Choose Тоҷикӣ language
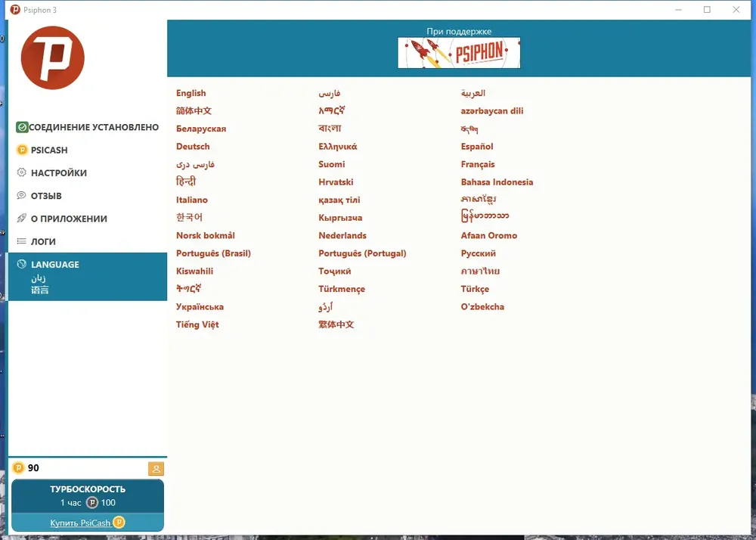This screenshot has width=756, height=540. (335, 272)
